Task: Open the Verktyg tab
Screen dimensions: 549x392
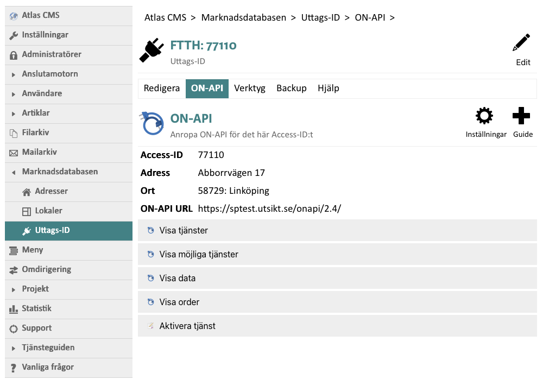Action: tap(249, 88)
